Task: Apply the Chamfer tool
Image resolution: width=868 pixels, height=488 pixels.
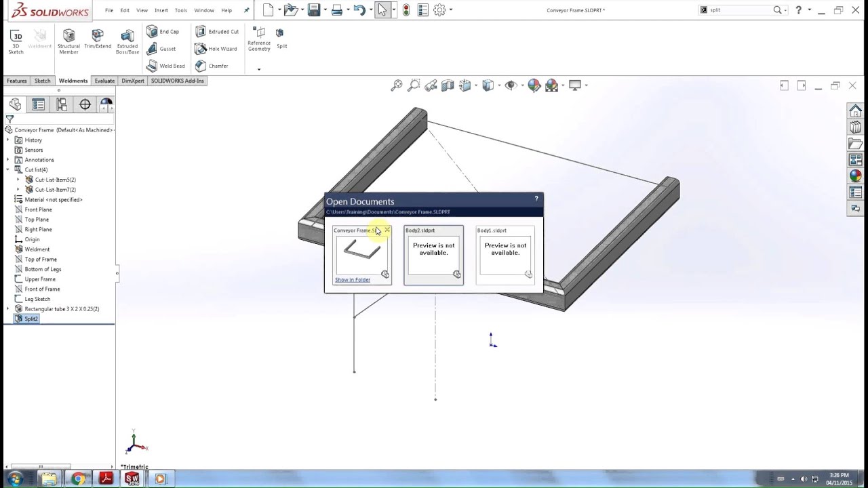Action: pos(212,66)
